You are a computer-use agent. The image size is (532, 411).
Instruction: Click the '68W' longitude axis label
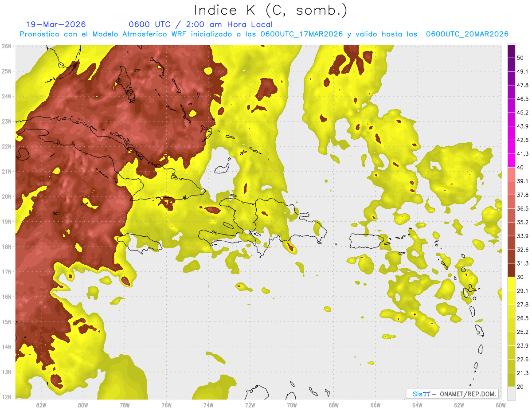[334, 405]
